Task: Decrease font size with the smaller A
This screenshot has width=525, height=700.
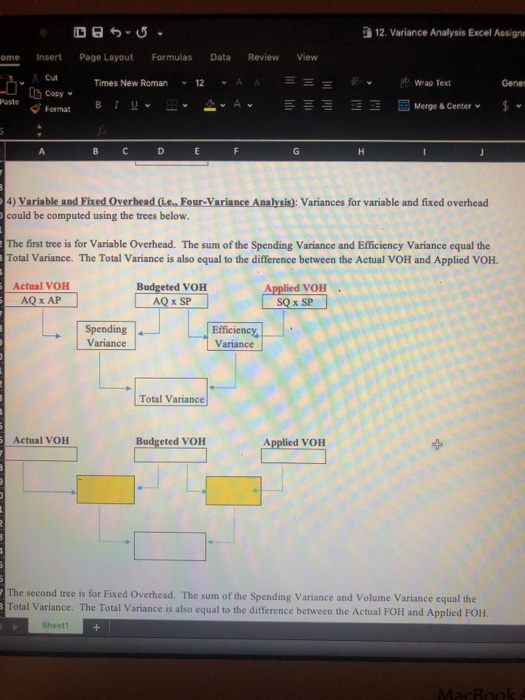Action: click(x=257, y=83)
